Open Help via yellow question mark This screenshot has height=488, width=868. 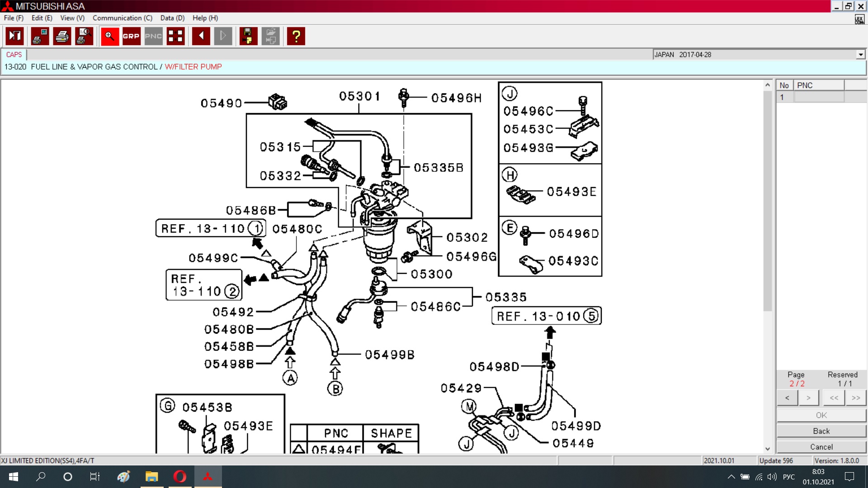[x=296, y=36]
